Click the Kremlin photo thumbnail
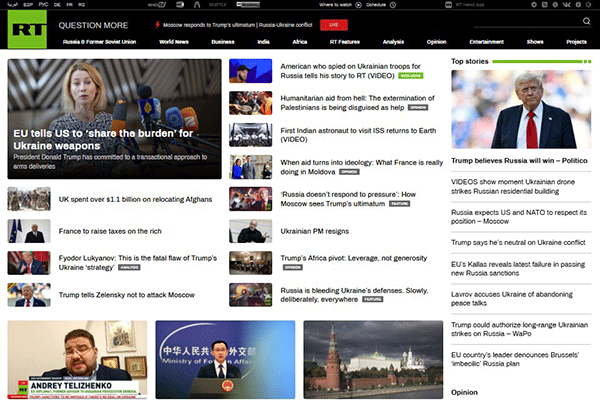The height and width of the screenshot is (401, 600). 373,360
